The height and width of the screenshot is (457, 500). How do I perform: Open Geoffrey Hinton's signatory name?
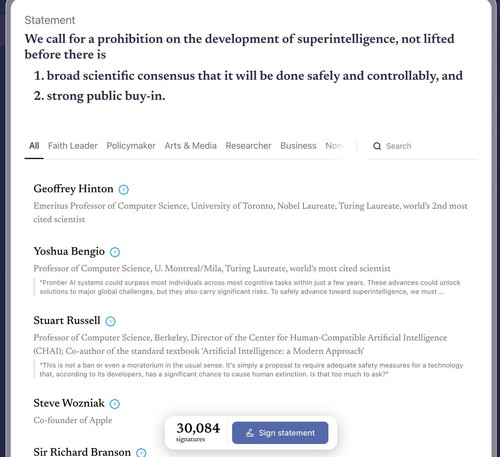(x=73, y=189)
